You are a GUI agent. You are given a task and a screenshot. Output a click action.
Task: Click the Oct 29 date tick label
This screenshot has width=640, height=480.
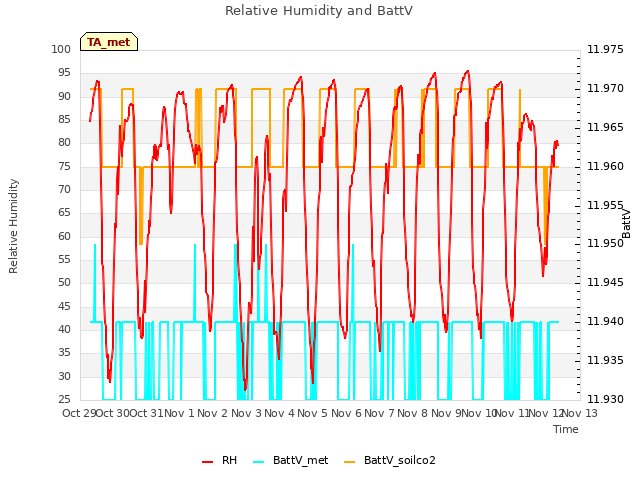tap(79, 413)
